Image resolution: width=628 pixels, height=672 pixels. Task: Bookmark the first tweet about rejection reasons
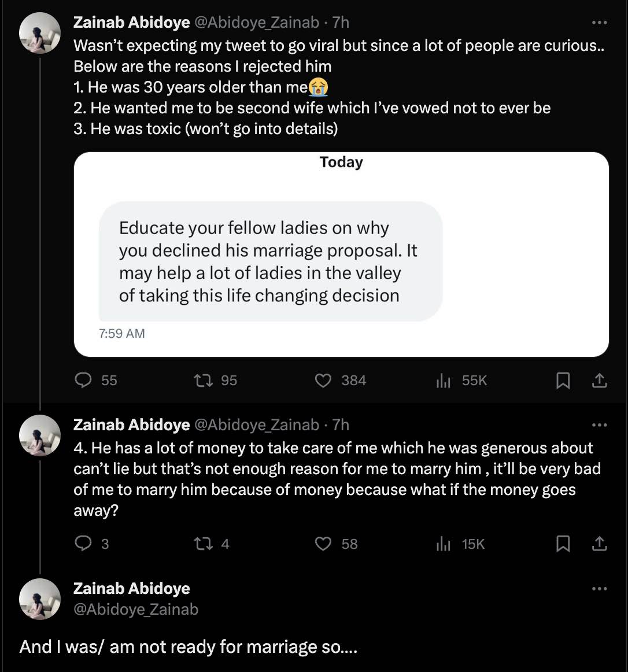coord(563,380)
